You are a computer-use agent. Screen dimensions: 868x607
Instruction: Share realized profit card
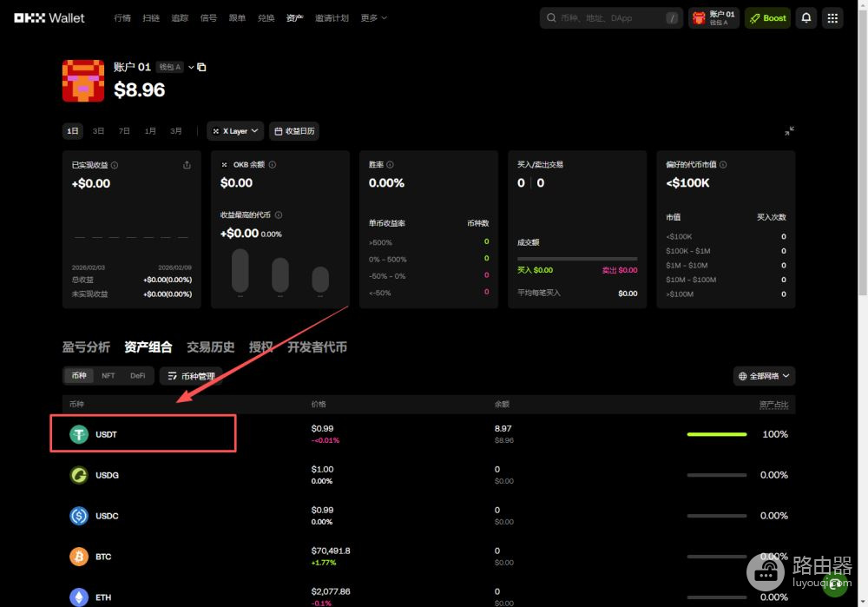tap(187, 165)
